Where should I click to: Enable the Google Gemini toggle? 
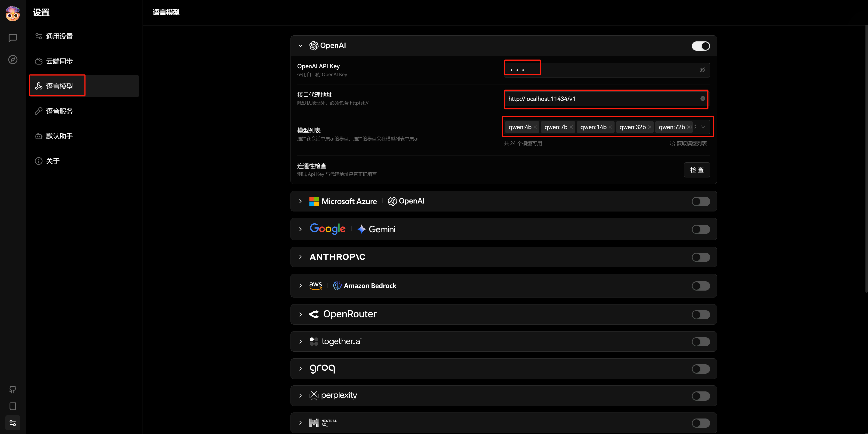[x=700, y=229]
